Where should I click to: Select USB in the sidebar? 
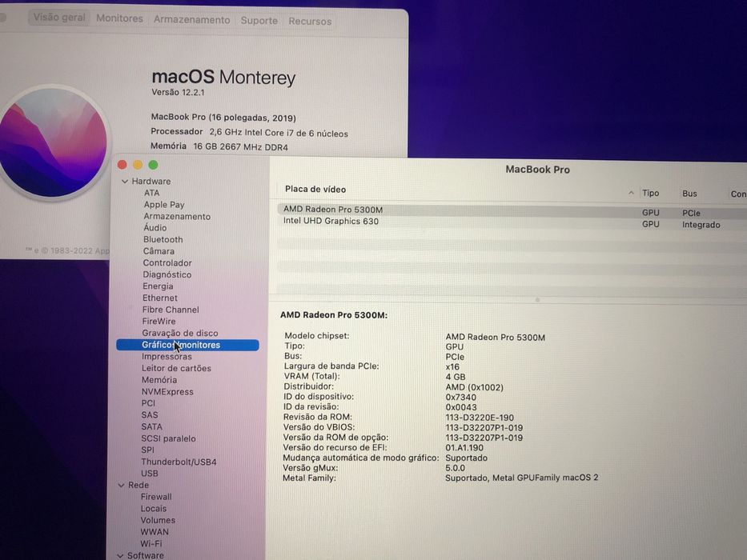(149, 474)
